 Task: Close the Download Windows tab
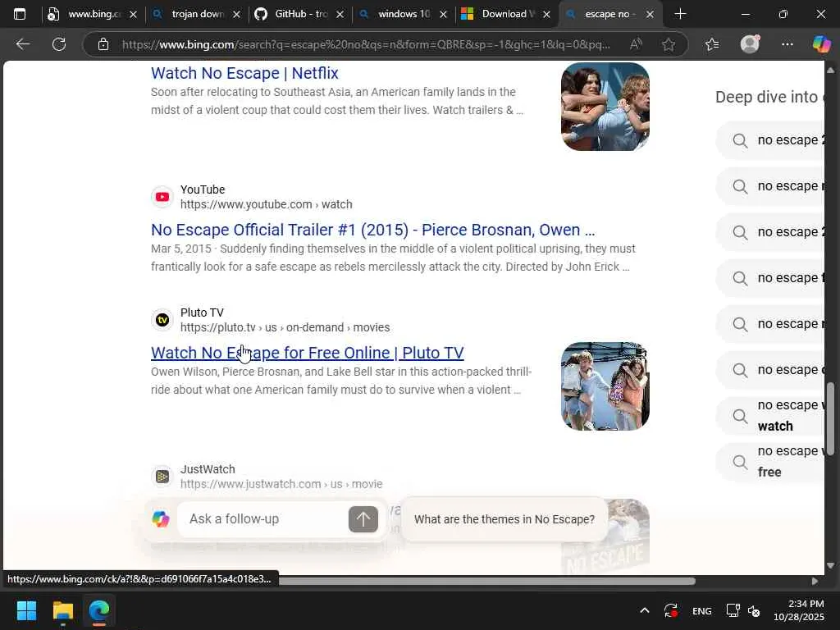(x=546, y=15)
